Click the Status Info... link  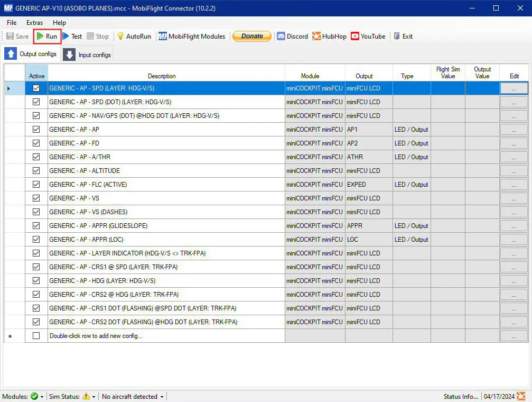click(x=461, y=397)
